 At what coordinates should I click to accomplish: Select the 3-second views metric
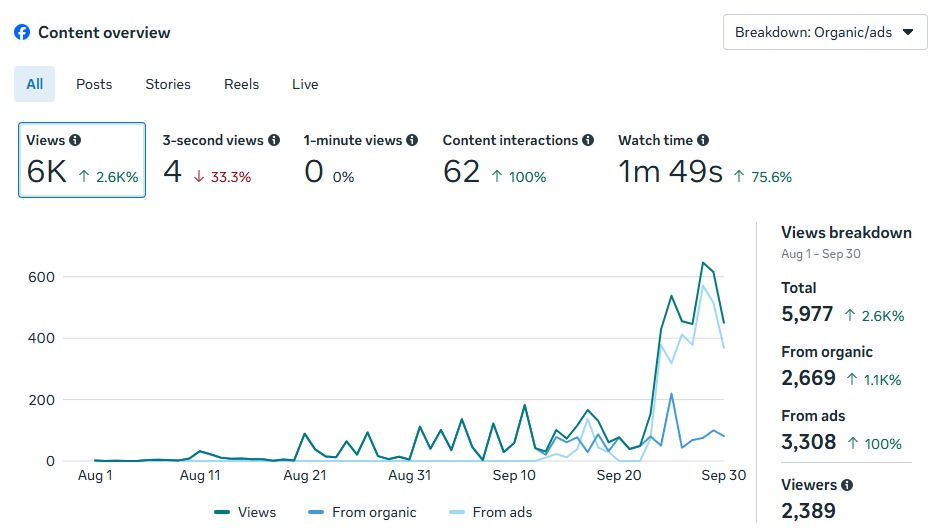[221, 160]
